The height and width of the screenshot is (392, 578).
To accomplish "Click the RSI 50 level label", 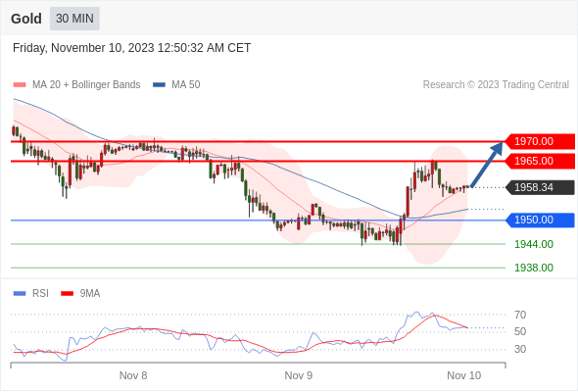I will [x=520, y=331].
